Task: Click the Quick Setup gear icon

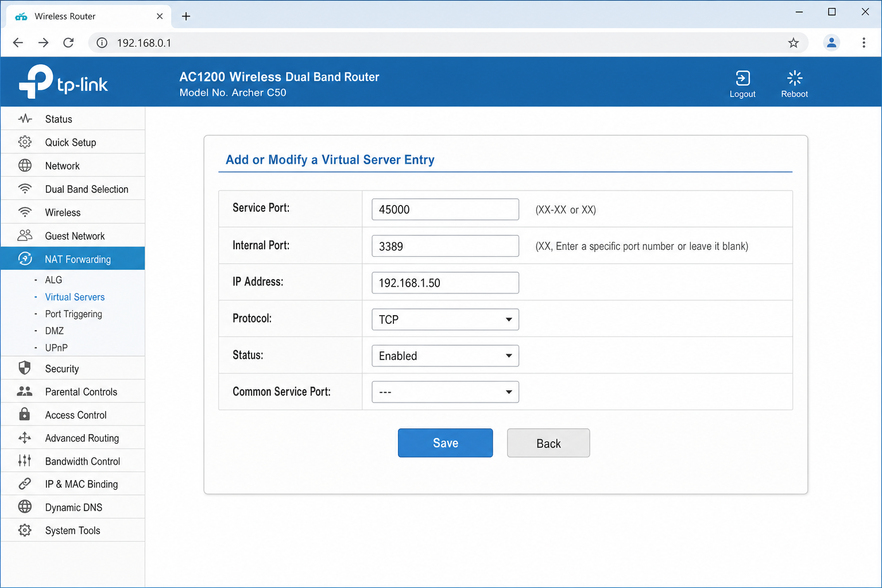Action: pyautogui.click(x=25, y=142)
